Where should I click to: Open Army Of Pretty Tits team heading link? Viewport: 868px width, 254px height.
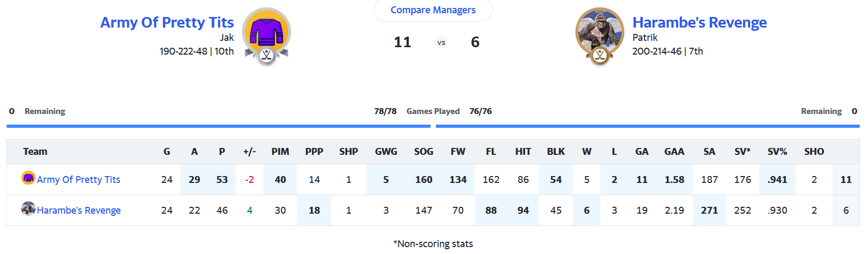click(167, 22)
